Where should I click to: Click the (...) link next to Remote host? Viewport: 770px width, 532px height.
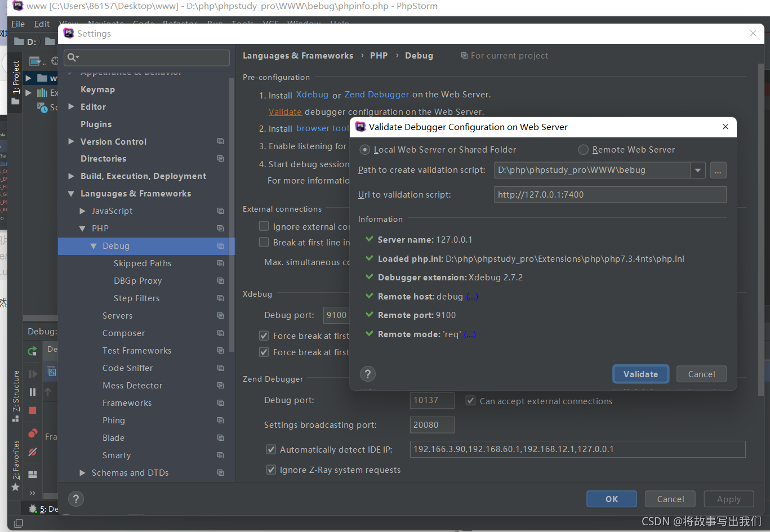pos(472,297)
